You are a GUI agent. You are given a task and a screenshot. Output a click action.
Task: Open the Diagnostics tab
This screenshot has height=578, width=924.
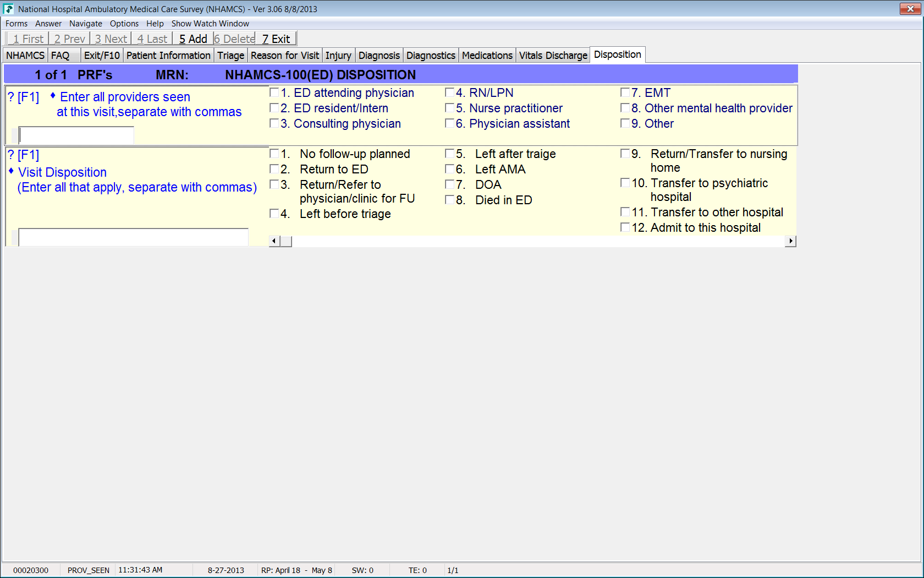coord(431,56)
